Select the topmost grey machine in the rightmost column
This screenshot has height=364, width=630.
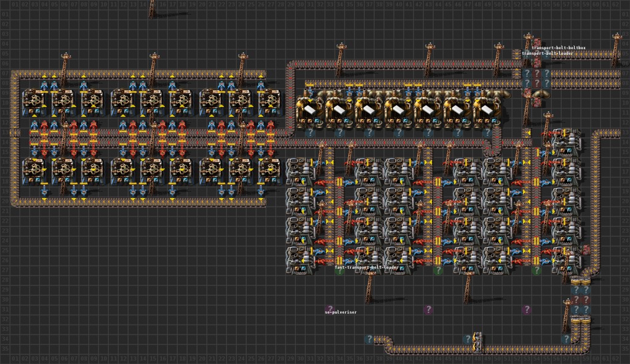tap(566, 142)
